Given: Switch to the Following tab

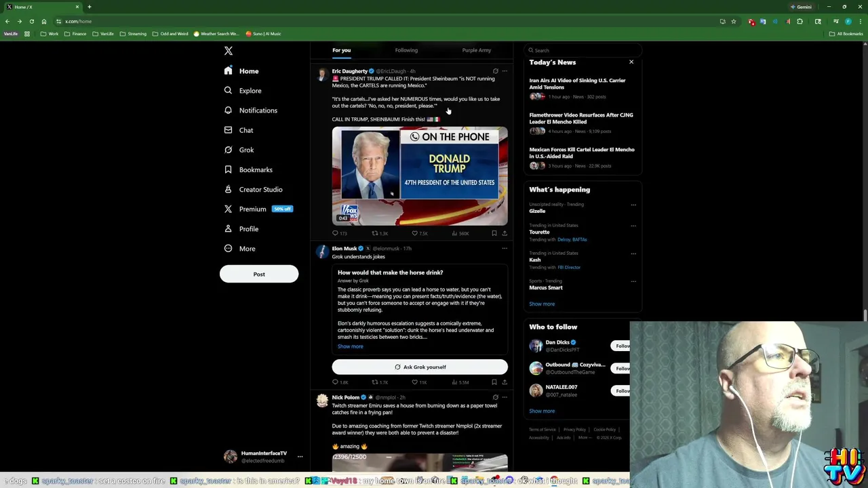Looking at the screenshot, I should (406, 50).
